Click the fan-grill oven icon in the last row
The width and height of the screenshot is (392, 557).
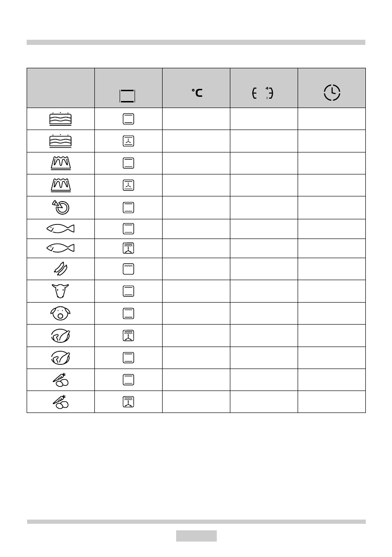[x=128, y=402]
